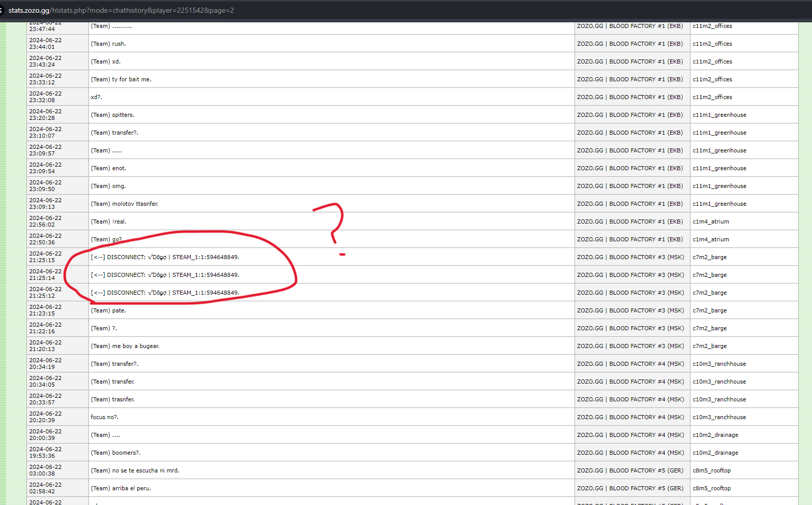Viewport: 812px width, 505px height.
Task: Select the "(Team) rush." chat message
Action: pyautogui.click(x=108, y=44)
